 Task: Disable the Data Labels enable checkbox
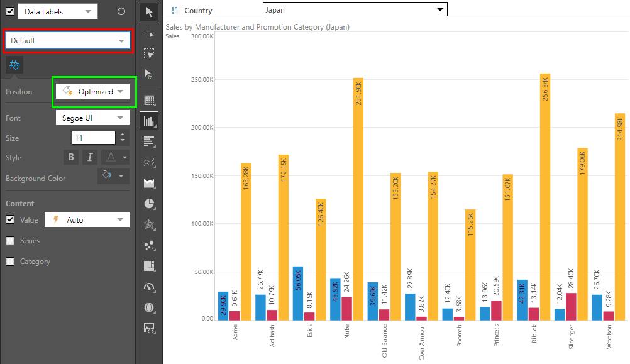(x=10, y=11)
